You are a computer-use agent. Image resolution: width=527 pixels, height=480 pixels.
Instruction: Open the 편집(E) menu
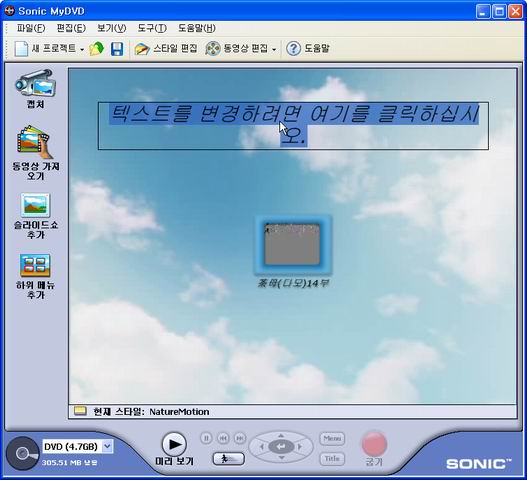coord(71,28)
